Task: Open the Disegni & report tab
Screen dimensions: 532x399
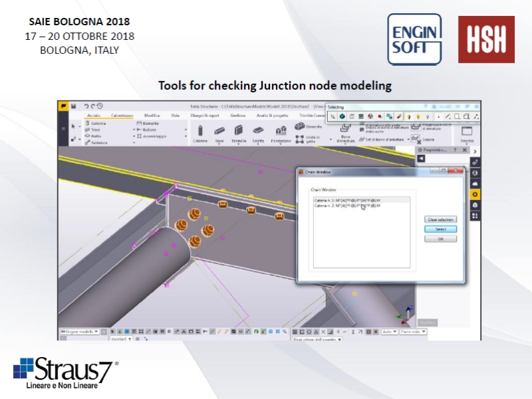Action: click(205, 115)
